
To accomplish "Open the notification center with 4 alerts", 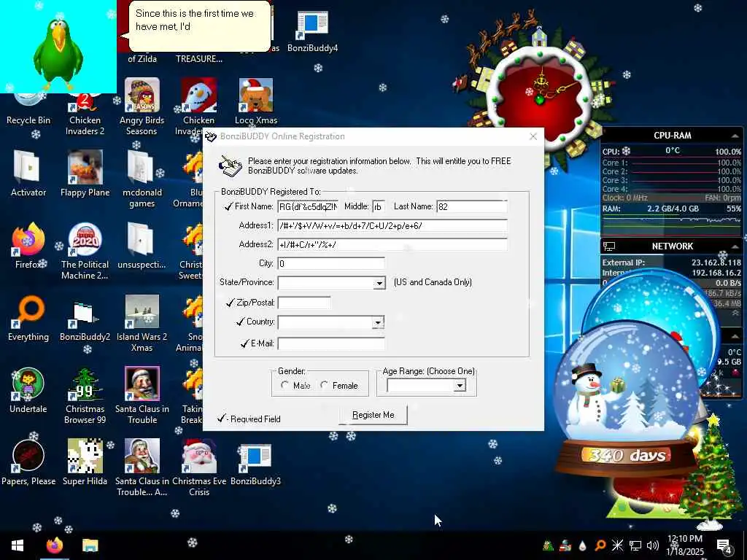I will (x=724, y=545).
